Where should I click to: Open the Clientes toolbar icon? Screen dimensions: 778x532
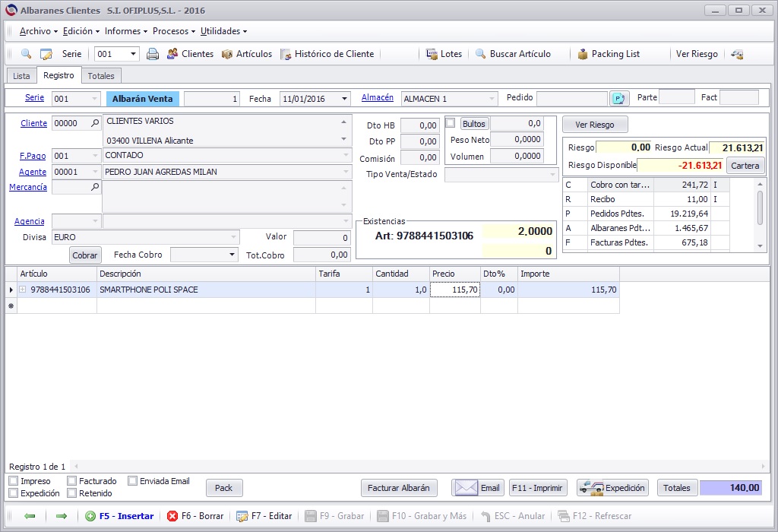172,54
